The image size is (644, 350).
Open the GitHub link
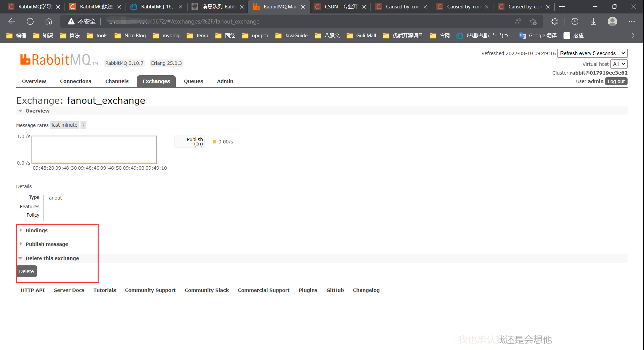point(335,290)
